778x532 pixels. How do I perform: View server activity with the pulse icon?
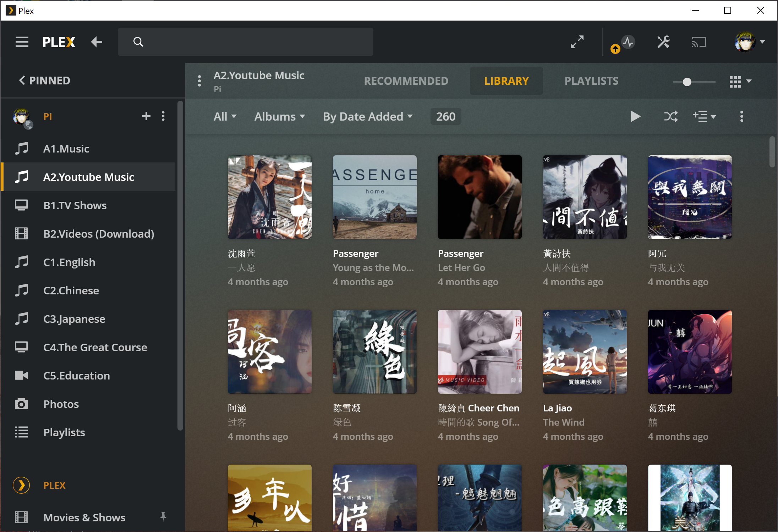pos(628,42)
